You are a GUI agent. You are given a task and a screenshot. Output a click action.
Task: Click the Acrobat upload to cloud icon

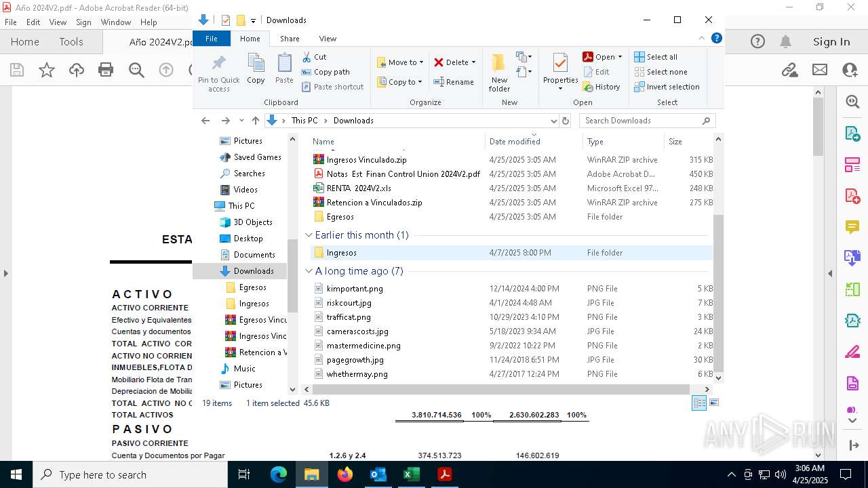click(77, 69)
